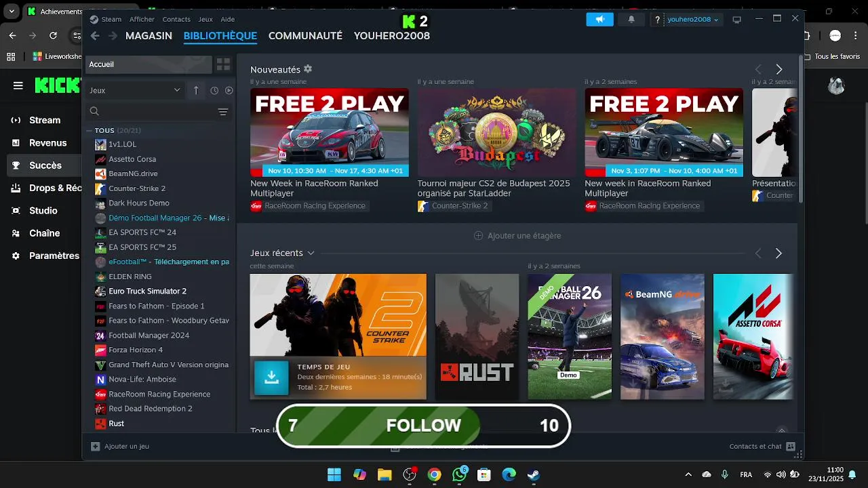The width and height of the screenshot is (868, 488).
Task: Toggle sort by recent activity clock icon
Action: point(214,90)
